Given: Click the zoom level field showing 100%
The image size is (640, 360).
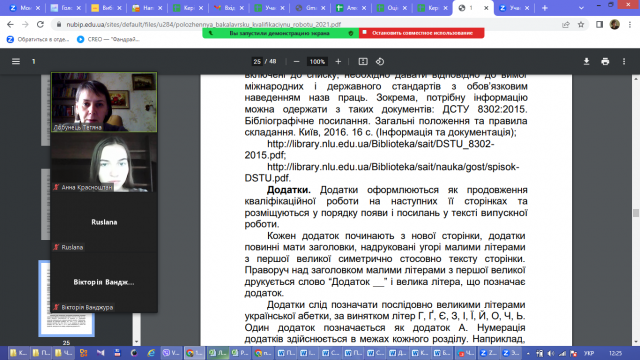Looking at the screenshot, I should 317,61.
